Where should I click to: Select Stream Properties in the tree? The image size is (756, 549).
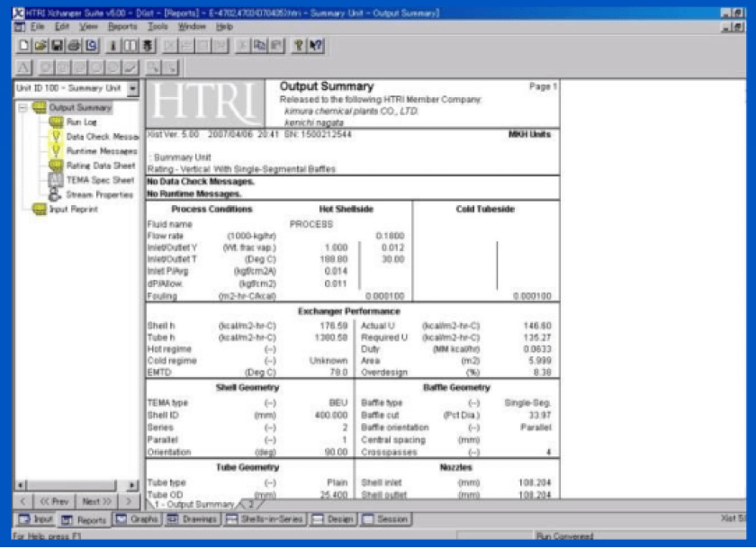tap(99, 194)
